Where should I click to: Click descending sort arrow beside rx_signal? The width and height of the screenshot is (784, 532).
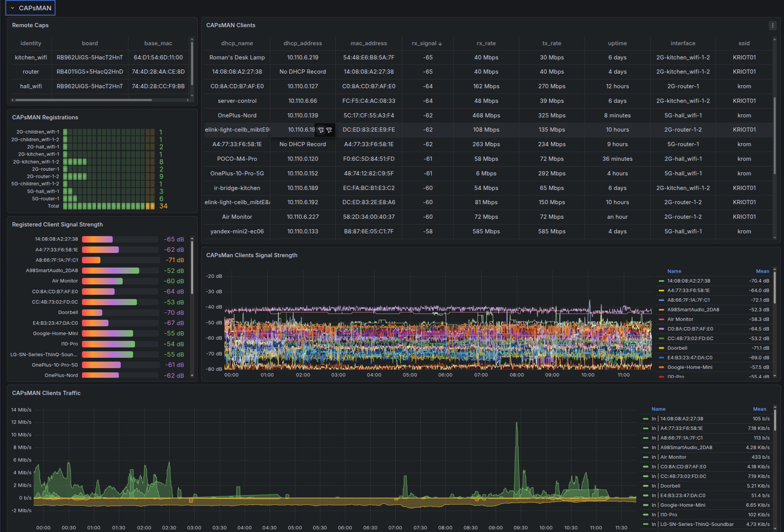click(440, 44)
